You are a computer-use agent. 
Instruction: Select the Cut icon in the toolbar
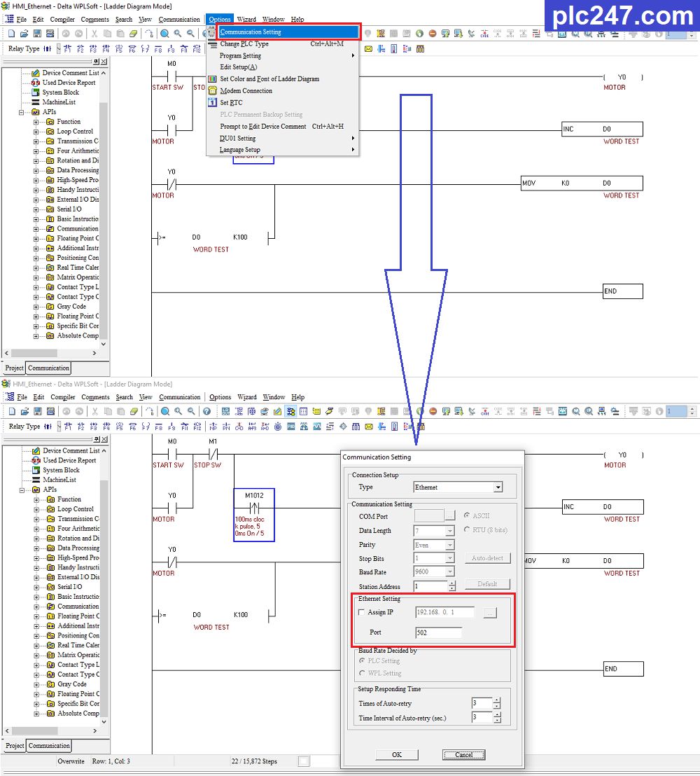click(94, 32)
